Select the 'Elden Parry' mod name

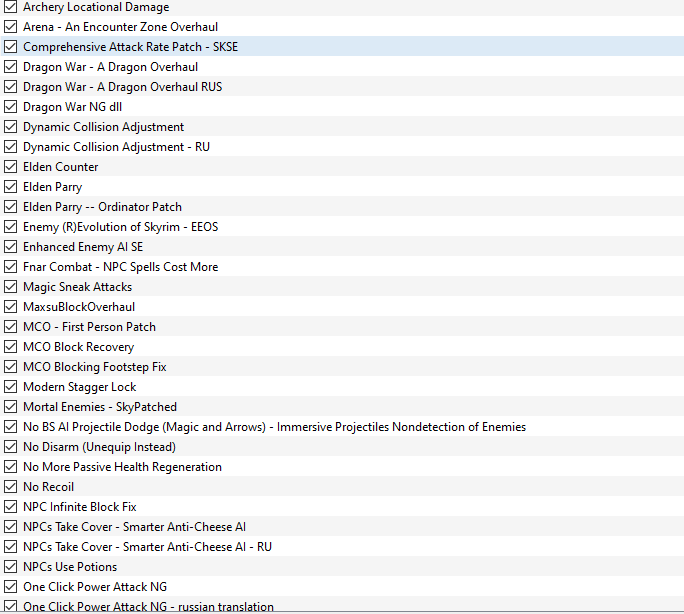[53, 187]
